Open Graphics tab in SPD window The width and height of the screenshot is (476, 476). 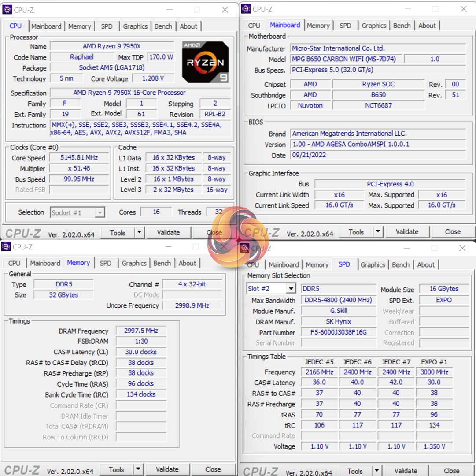click(373, 264)
